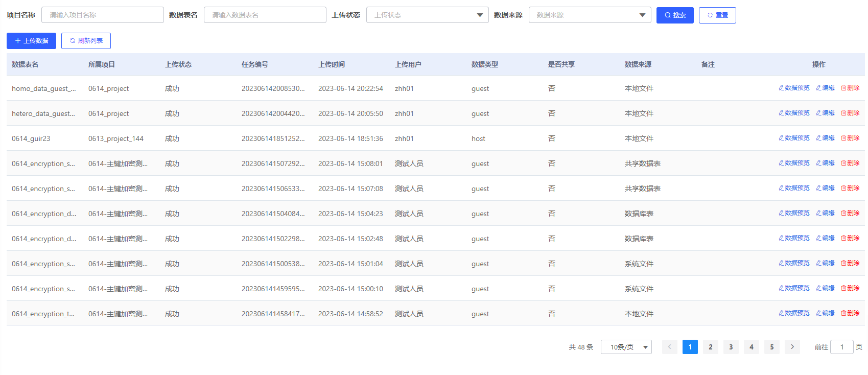Focus the 前往 page number input
The image size is (868, 375).
click(x=842, y=347)
